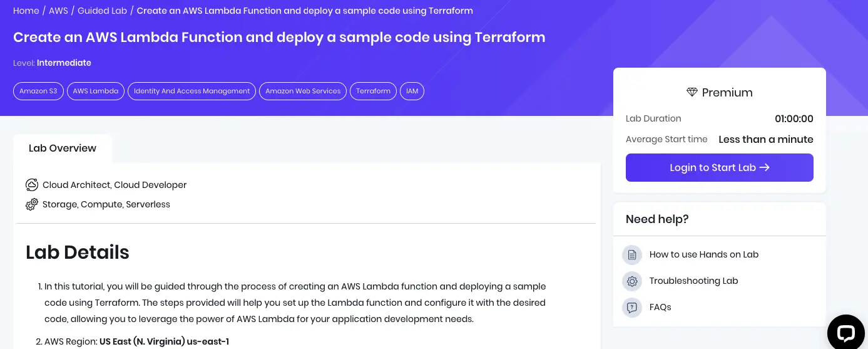This screenshot has width=868, height=349.
Task: Click the US East (N. Virginia) us-east-1 region text
Action: pos(164,341)
